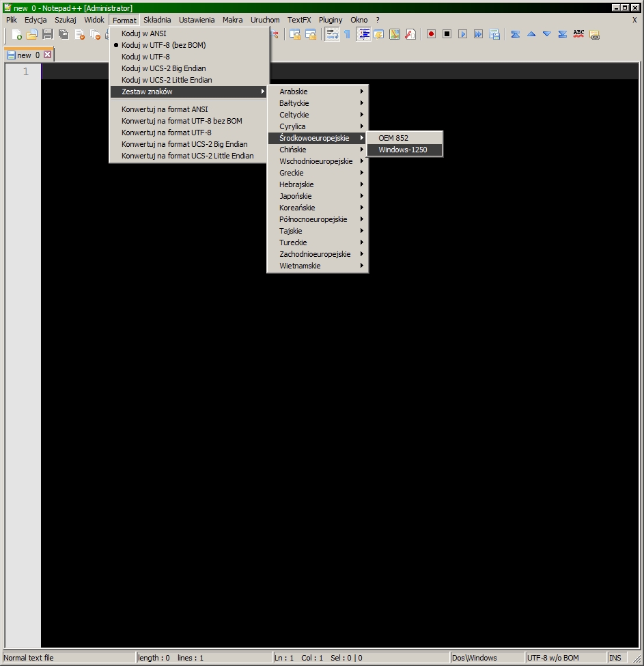The image size is (644, 666).
Task: Expand the Greckie character set submenu
Action: (x=318, y=173)
